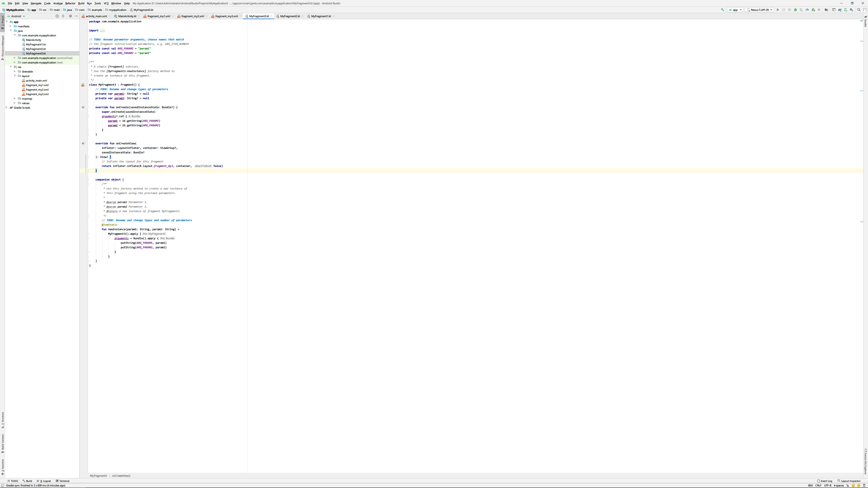
Task: Click the Make Project hammer icon
Action: pos(722,10)
